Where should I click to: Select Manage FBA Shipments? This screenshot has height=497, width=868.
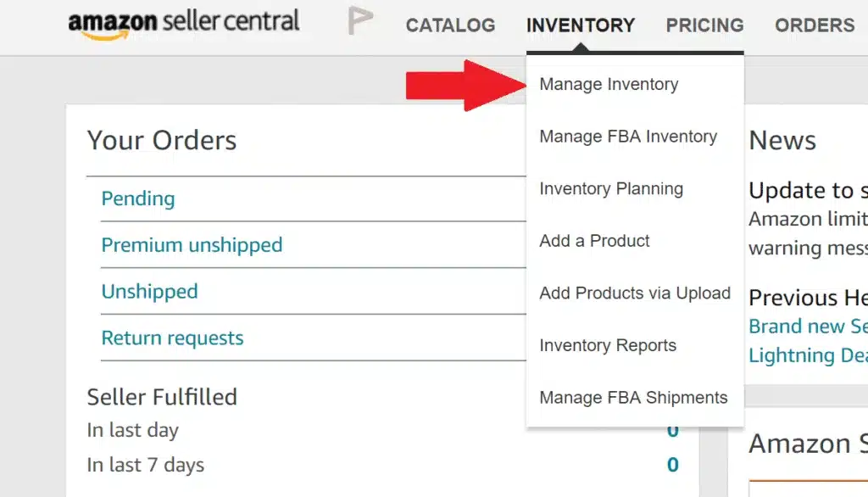point(634,397)
